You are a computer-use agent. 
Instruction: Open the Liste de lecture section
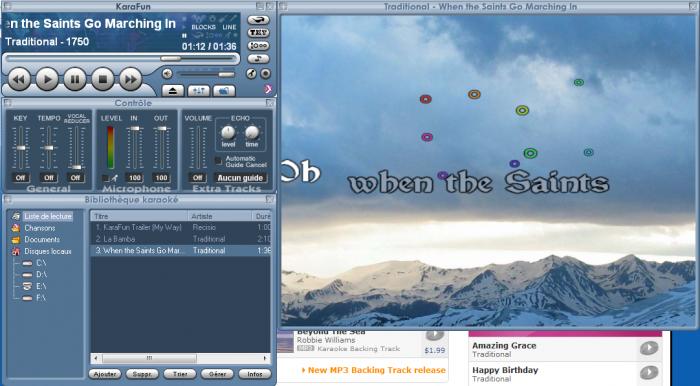(x=48, y=216)
